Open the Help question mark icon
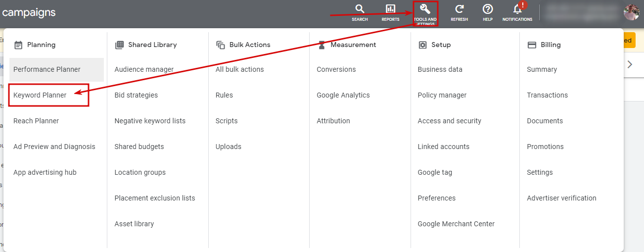The height and width of the screenshot is (252, 644). coord(488,9)
